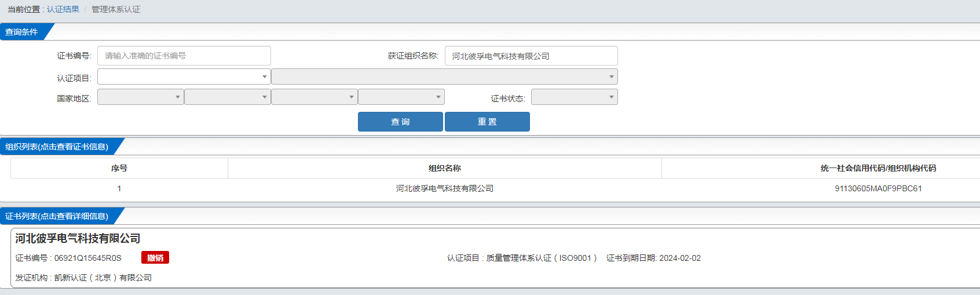Viewport: 980px width, 295px height.
Task: Open the wide second 认证项目 dropdown
Action: (x=444, y=77)
